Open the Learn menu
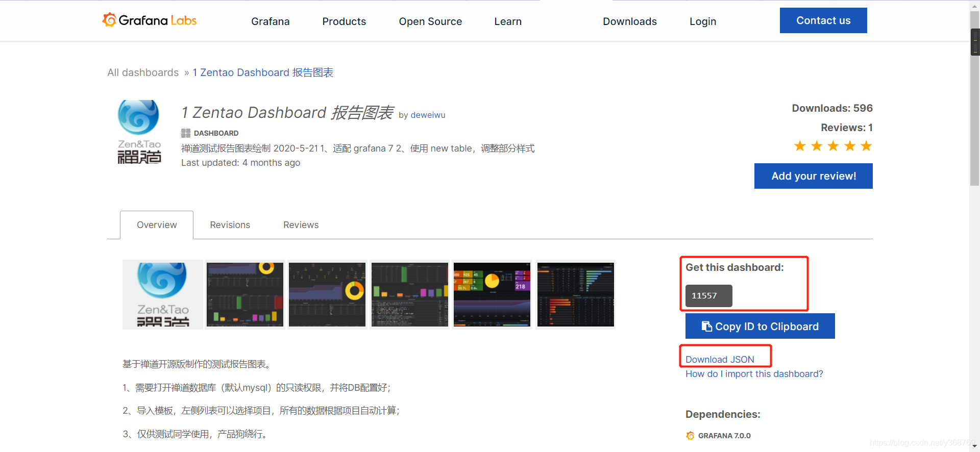Screen dimensions: 980x452 tap(508, 21)
